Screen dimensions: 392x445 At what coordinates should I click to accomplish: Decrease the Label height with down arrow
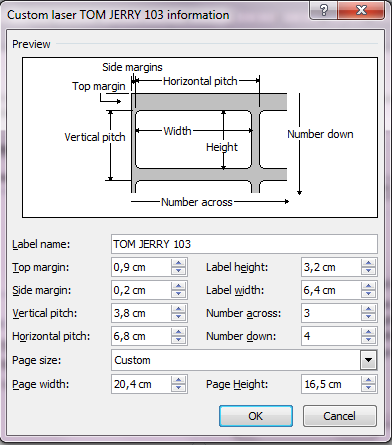point(368,271)
